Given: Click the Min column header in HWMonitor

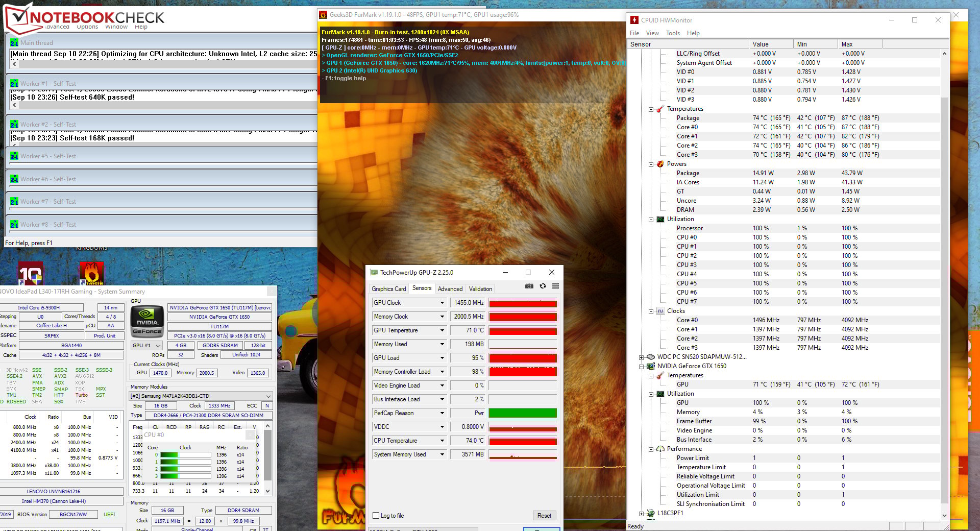Looking at the screenshot, I should (815, 44).
